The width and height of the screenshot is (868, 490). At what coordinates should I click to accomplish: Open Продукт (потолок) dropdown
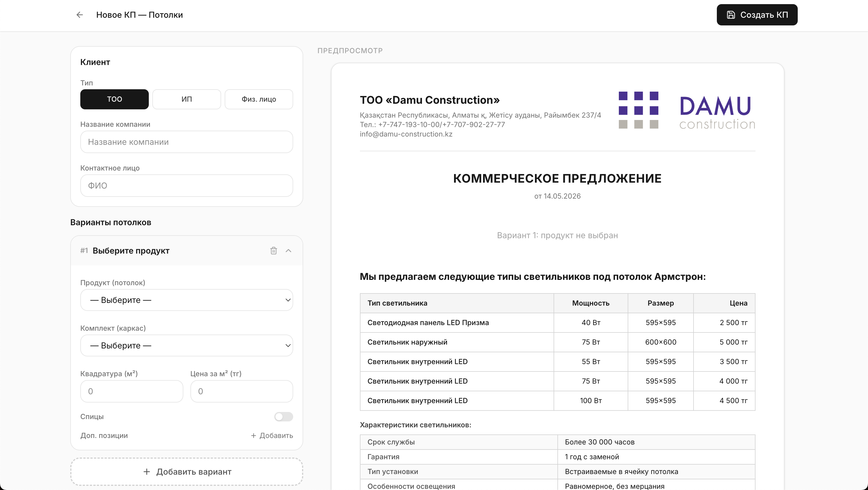(x=187, y=300)
